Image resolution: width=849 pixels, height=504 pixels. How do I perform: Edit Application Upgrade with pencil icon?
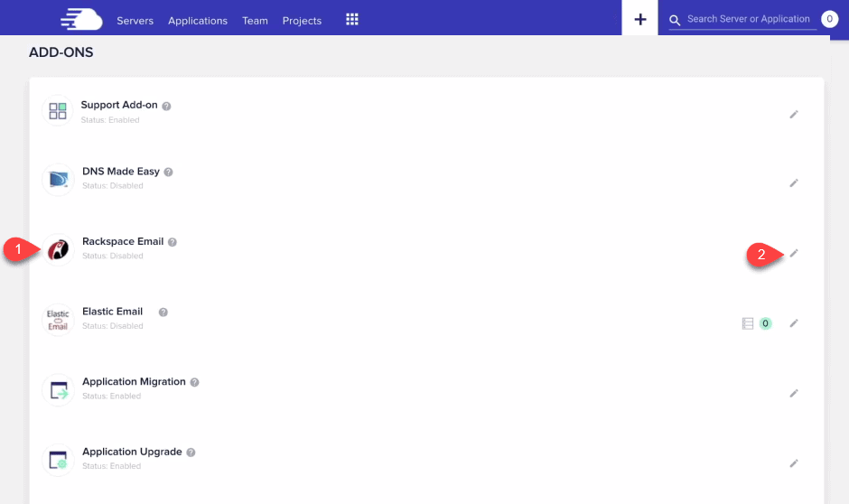click(x=794, y=462)
